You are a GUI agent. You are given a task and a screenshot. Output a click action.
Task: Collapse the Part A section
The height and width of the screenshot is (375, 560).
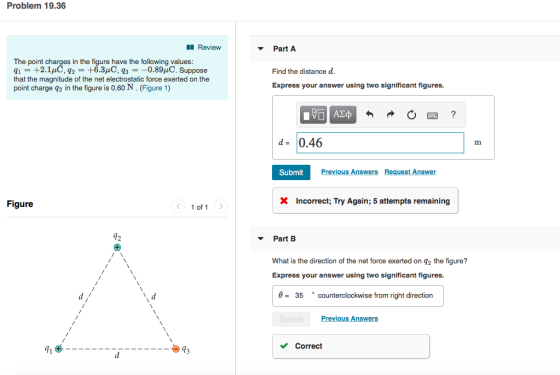[261, 49]
